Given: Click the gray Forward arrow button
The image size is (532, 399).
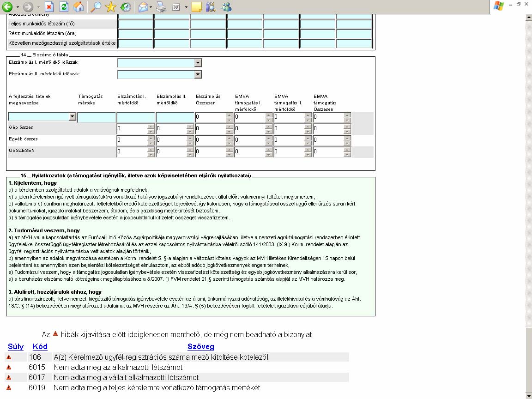Looking at the screenshot, I should click(x=28, y=6).
